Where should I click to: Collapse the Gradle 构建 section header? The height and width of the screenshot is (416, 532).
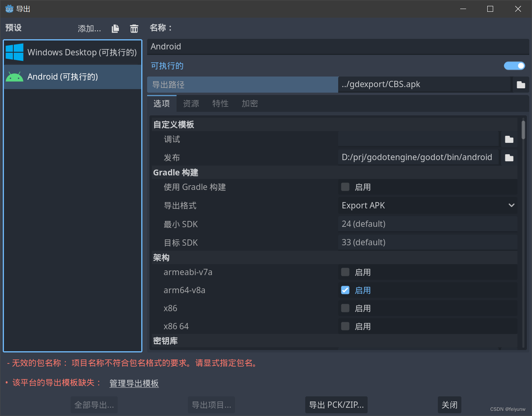[334, 172]
